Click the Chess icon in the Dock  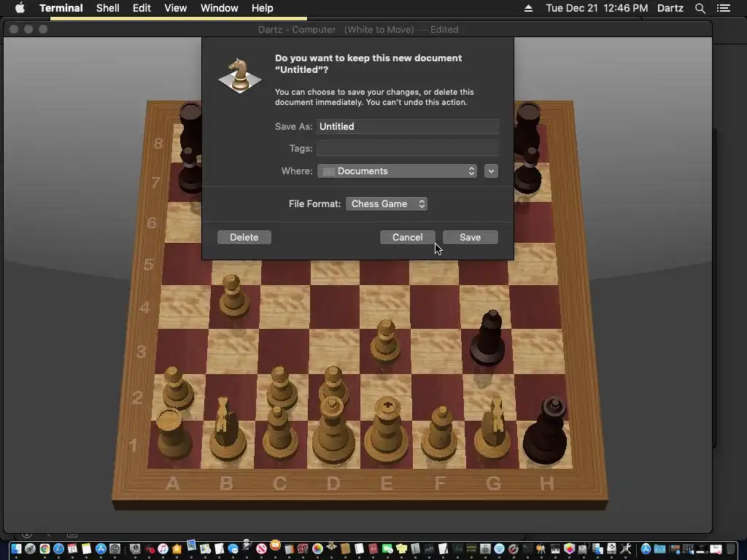331,547
